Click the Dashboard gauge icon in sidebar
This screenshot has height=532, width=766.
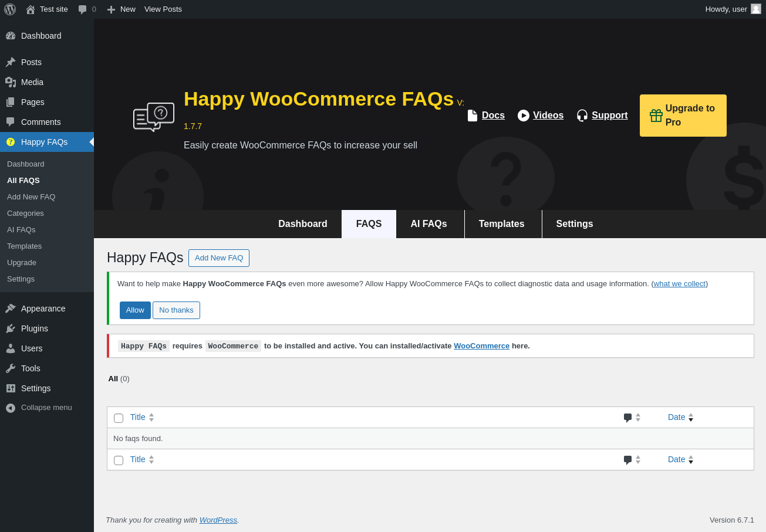(11, 36)
